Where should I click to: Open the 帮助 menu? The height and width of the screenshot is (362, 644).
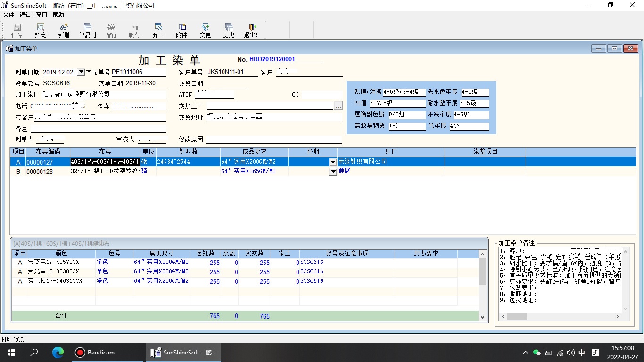tap(58, 15)
